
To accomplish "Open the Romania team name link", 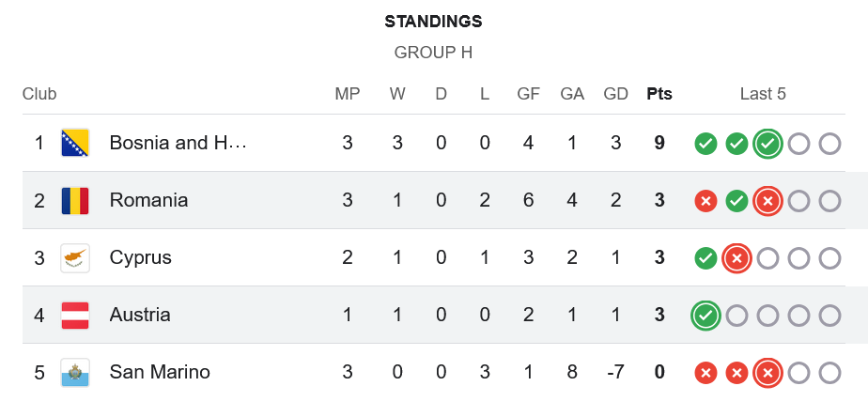I will [148, 200].
